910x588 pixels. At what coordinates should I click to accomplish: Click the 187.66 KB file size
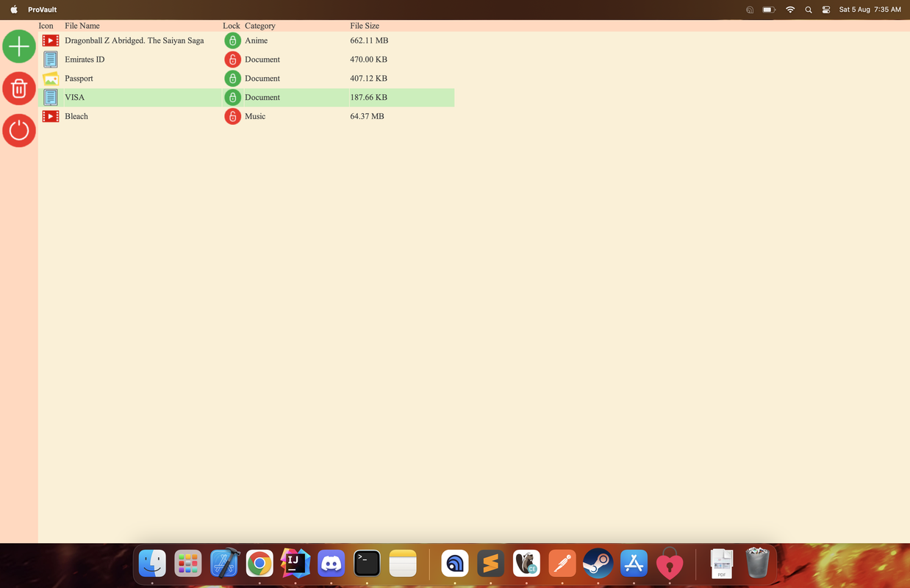(x=368, y=97)
